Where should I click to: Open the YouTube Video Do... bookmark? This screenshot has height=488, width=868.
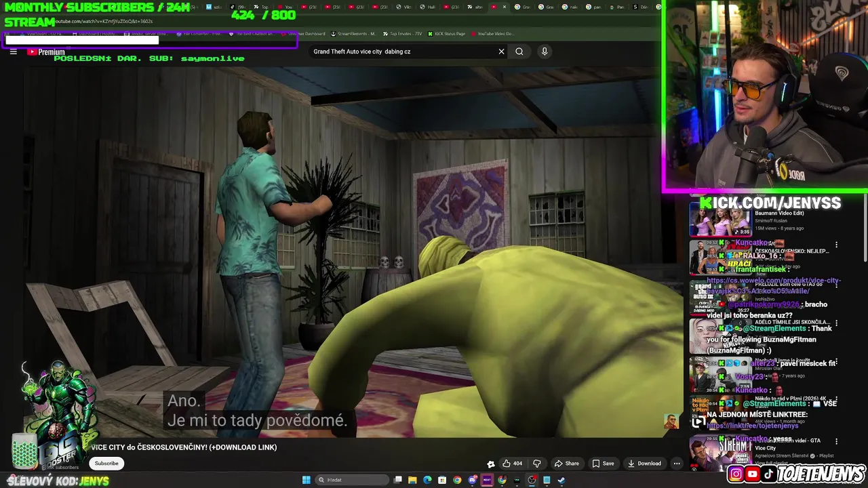(x=492, y=34)
